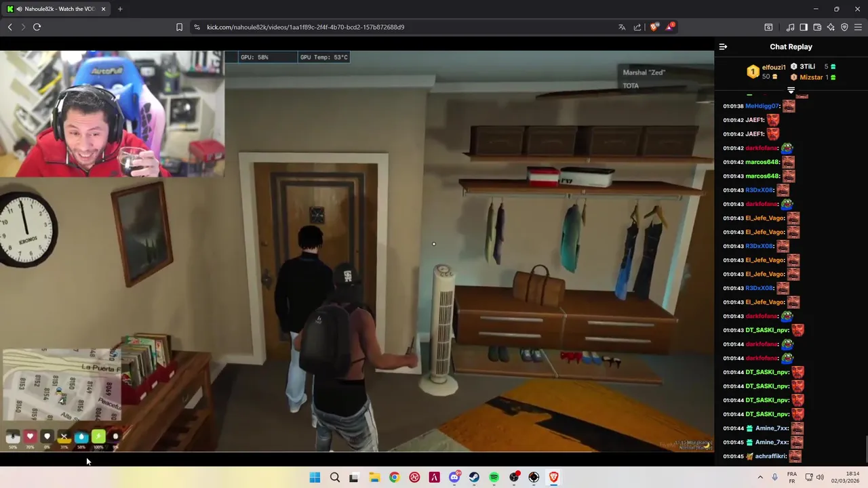This screenshot has height=488, width=868.
Task: Collapse the Chat Replay panel
Action: [723, 47]
